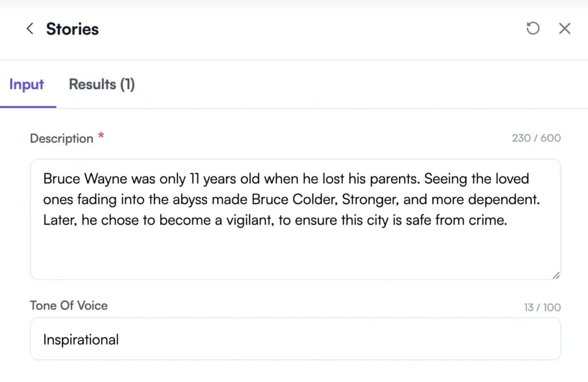Screen dimensions: 588x382
Task: Click the word "Inspirational" in the tone field
Action: (x=81, y=339)
